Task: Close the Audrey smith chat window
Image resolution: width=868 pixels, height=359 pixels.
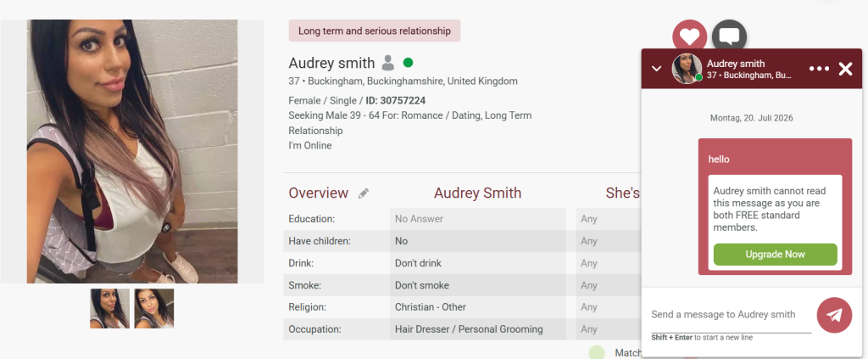Action: (x=845, y=69)
